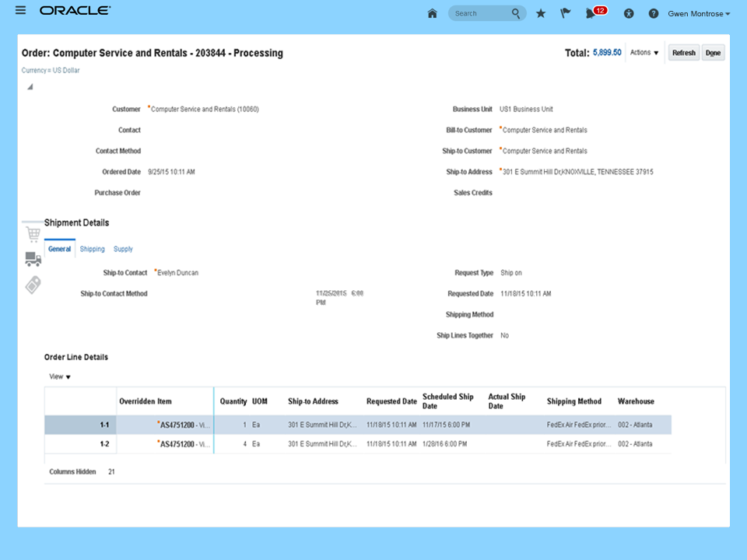Click US1 Business Unit value
747x560 pixels.
coord(526,109)
